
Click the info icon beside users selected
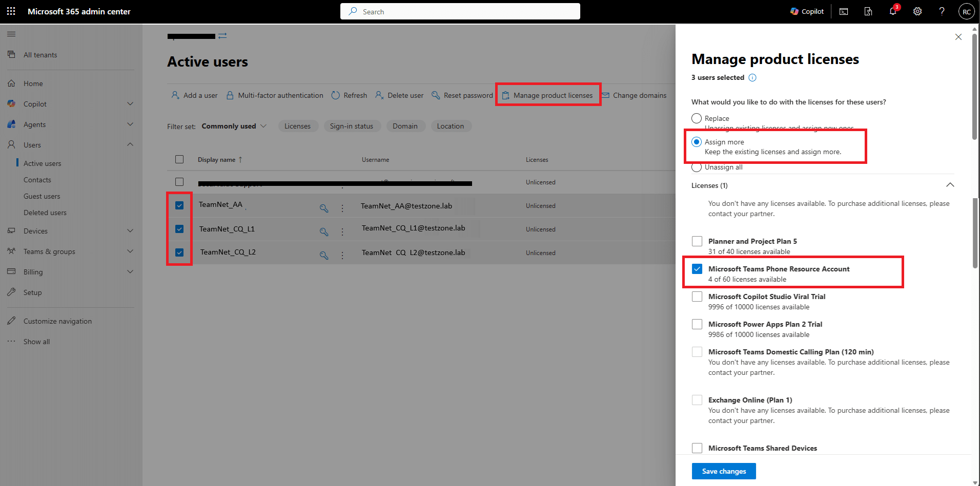point(752,78)
